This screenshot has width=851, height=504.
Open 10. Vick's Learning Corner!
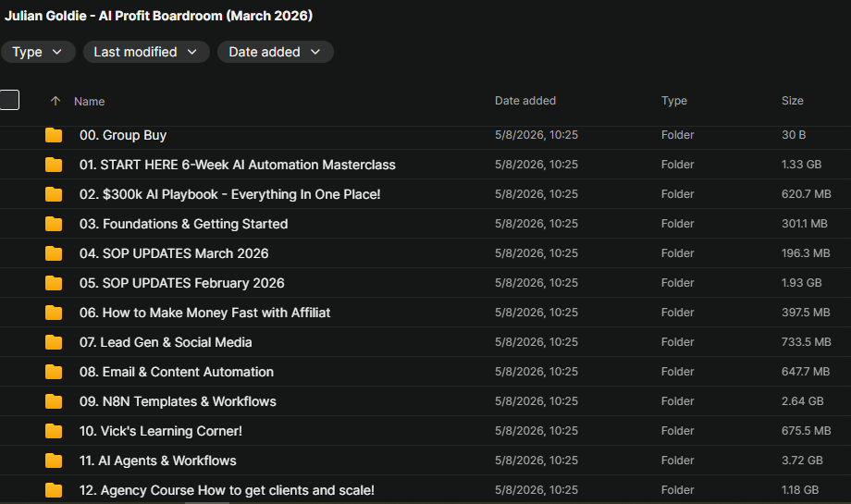pyautogui.click(x=161, y=431)
